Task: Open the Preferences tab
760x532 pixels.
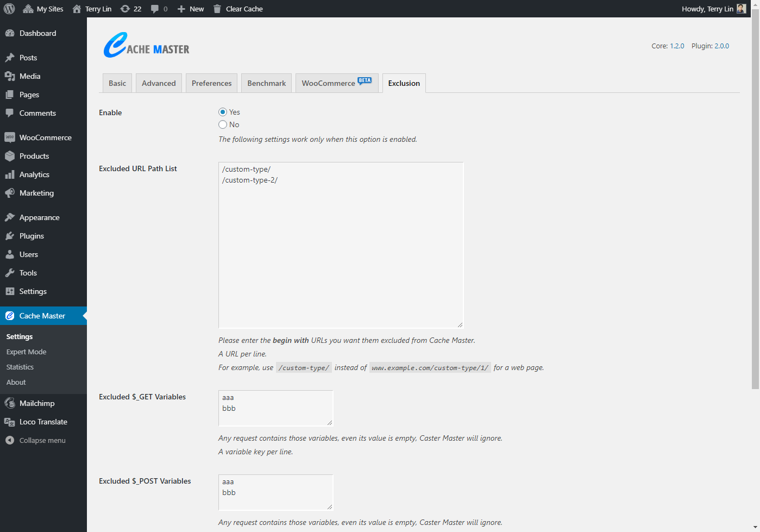Action: (x=211, y=83)
